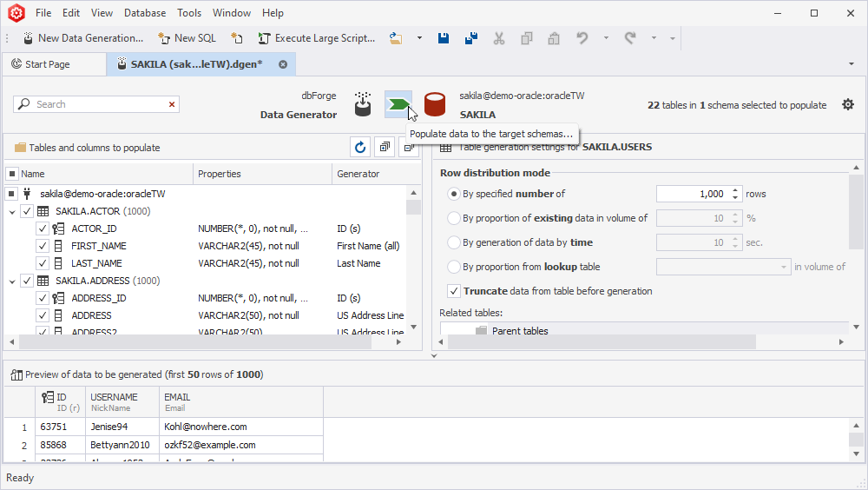This screenshot has height=490, width=868.
Task: Click the open file folder icon
Action: coord(395,38)
